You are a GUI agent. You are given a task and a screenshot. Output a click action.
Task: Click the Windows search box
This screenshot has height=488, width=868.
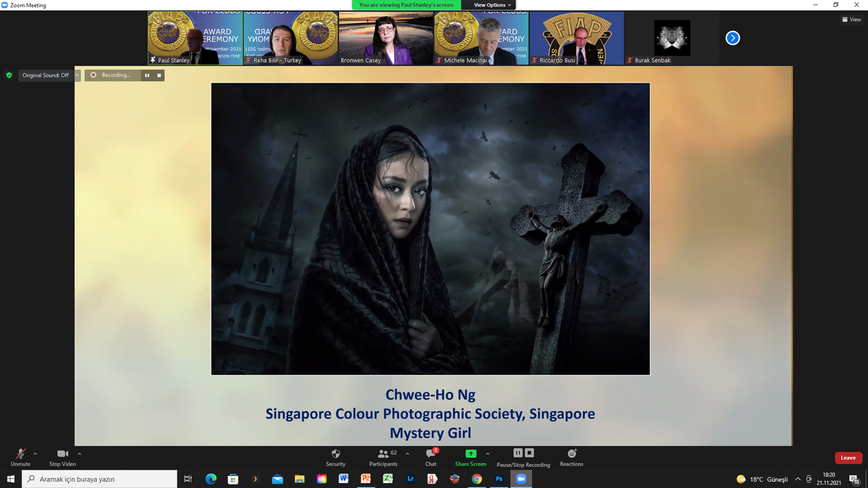coord(99,479)
